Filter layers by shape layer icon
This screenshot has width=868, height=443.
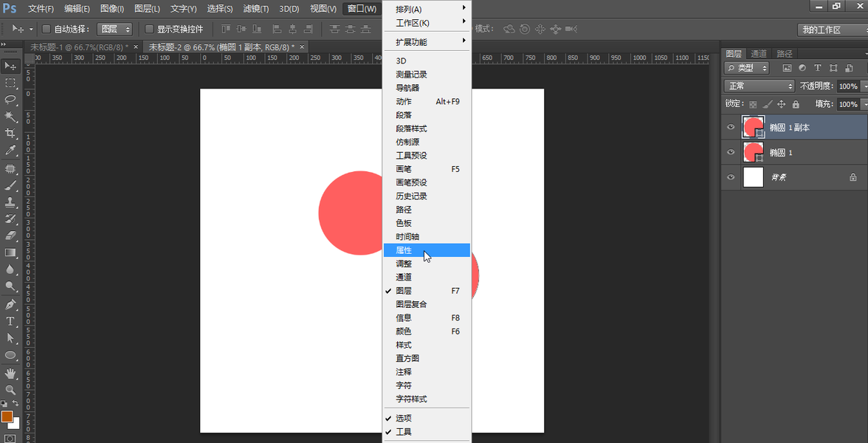833,68
